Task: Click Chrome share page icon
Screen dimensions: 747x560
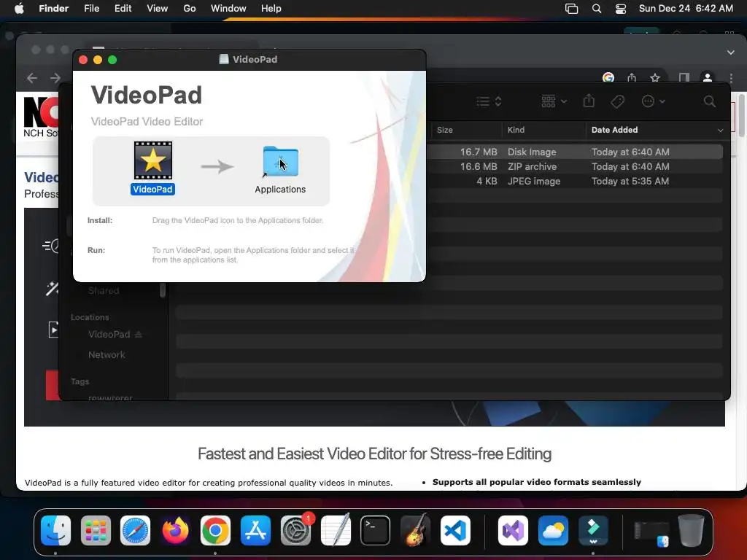Action: [x=632, y=77]
